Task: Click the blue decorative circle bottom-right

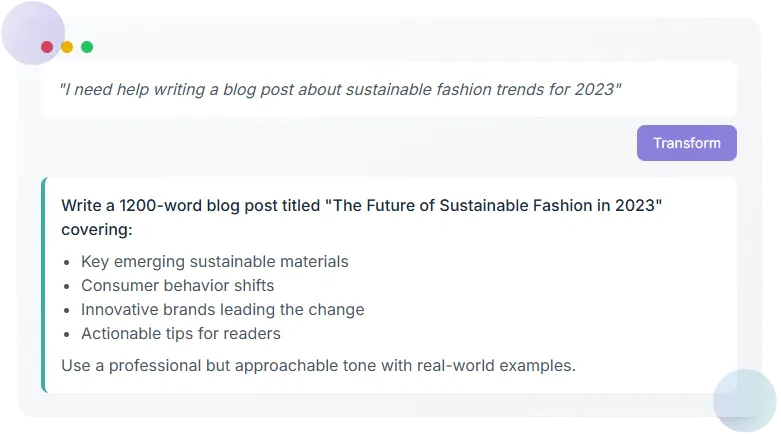Action: click(x=745, y=400)
